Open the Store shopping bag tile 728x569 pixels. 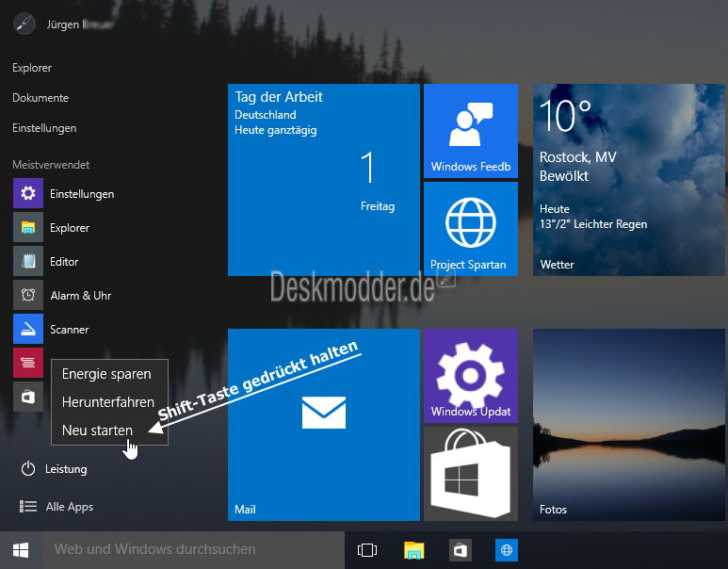pos(471,474)
